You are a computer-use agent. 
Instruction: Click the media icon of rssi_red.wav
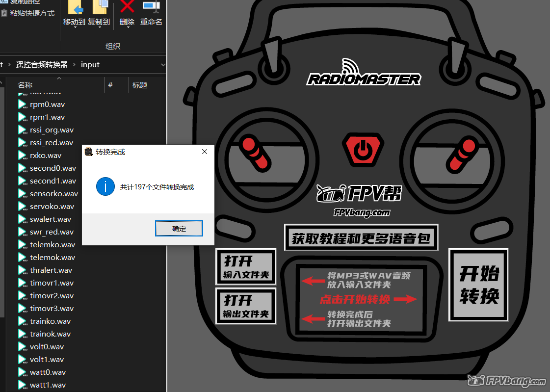click(x=23, y=143)
